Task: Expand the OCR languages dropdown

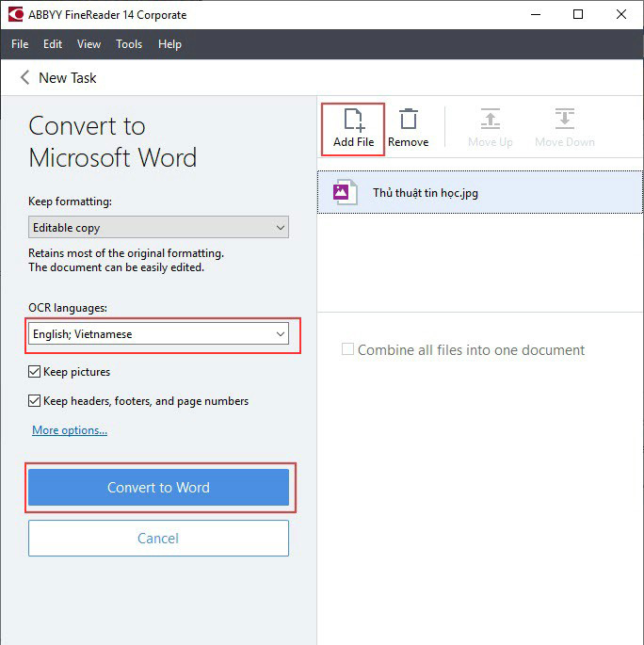Action: coord(158,334)
